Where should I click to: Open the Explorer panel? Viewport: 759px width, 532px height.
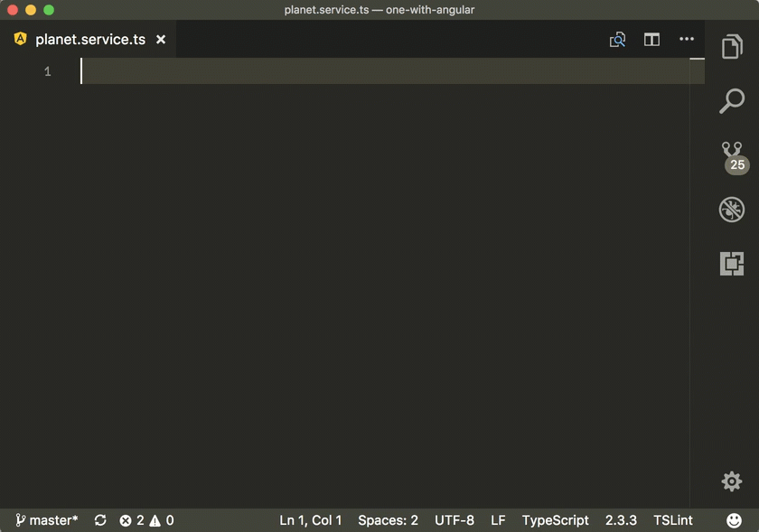point(732,45)
